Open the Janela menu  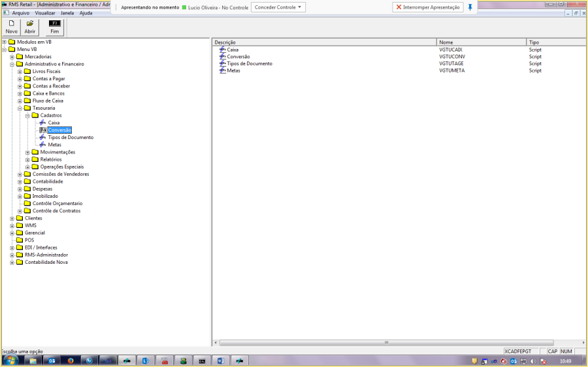click(67, 13)
